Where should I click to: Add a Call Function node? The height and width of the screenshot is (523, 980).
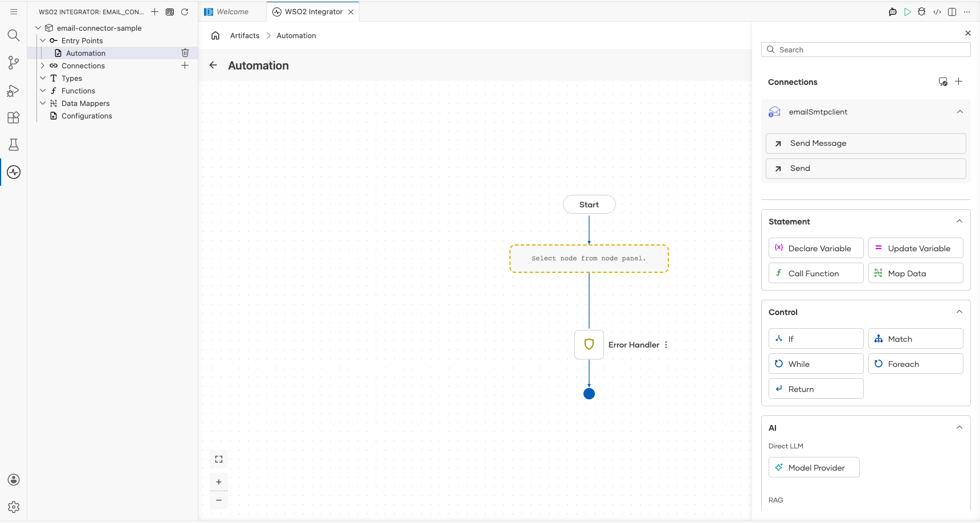tap(816, 273)
